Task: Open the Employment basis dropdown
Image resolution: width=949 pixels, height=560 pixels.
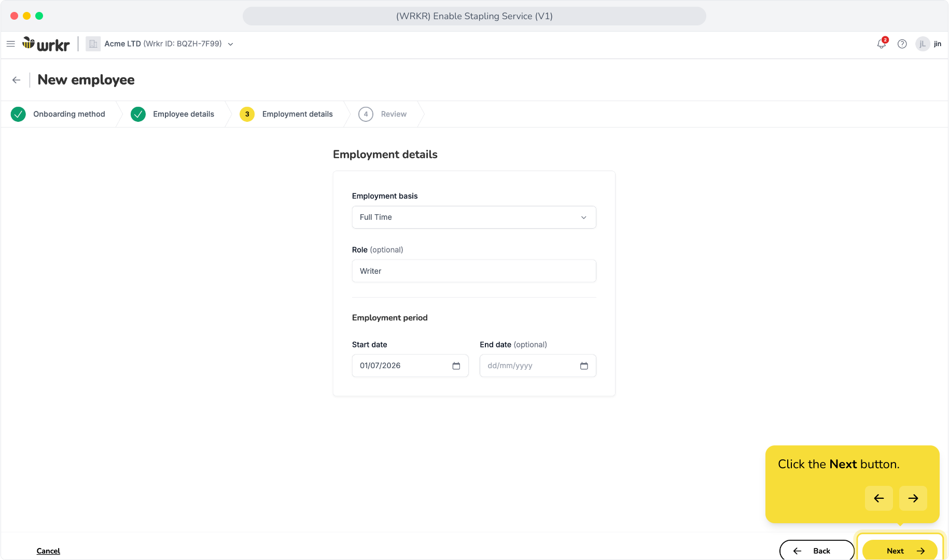Action: pos(474,217)
